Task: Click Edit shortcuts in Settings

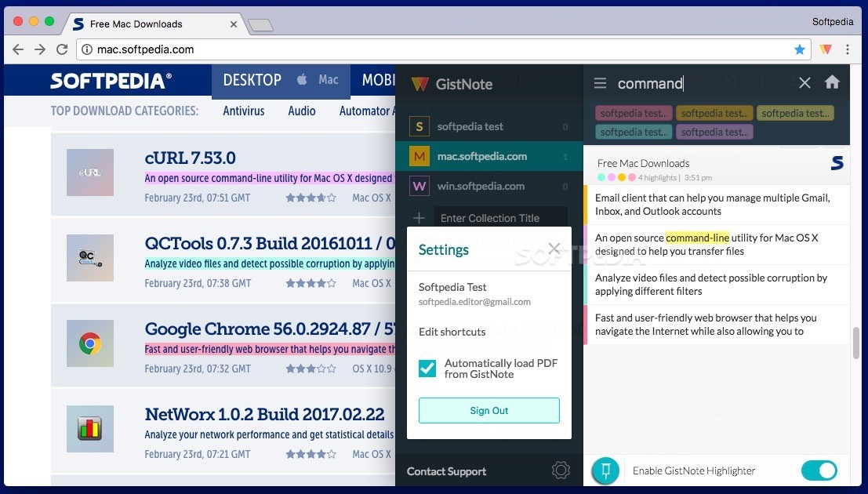Action: pos(452,332)
